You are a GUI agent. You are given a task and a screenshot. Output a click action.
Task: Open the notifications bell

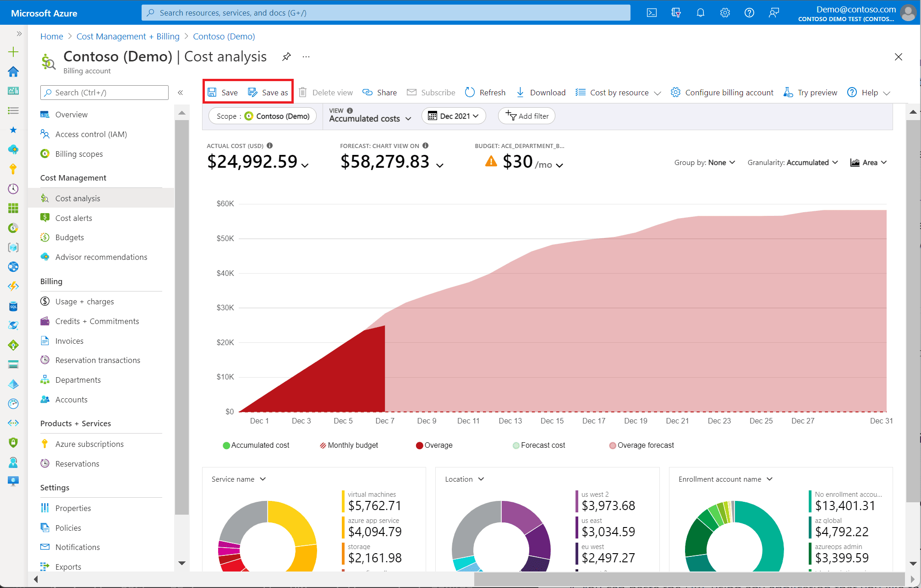coord(700,12)
